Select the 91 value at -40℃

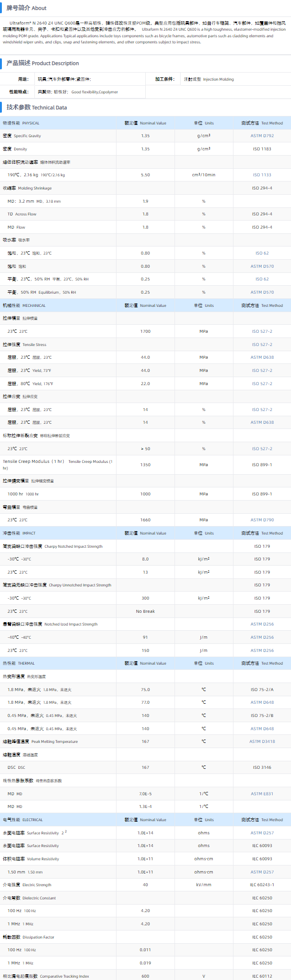145,637
